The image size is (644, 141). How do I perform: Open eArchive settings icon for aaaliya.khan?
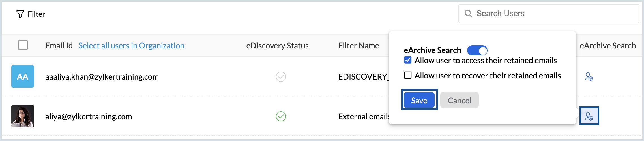[589, 77]
